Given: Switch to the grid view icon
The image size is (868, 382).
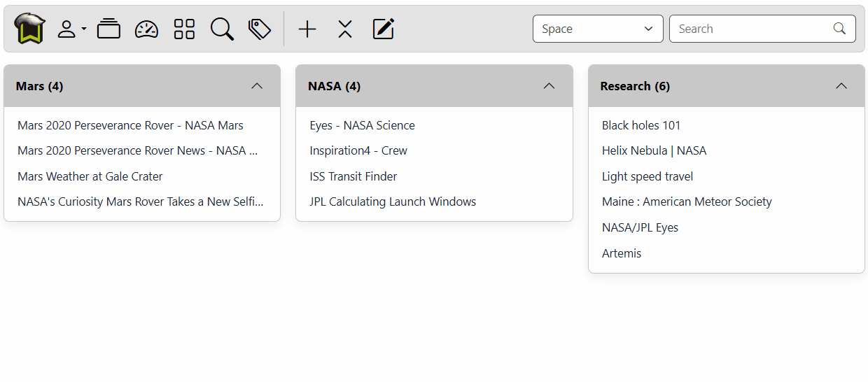Looking at the screenshot, I should (x=184, y=29).
